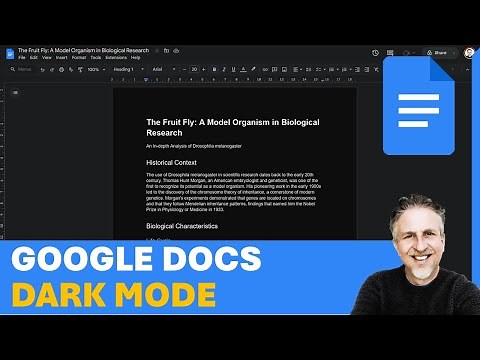Click the subtitle 'An In-depth Analysis' line
Screen dimensions: 480x360
click(194, 146)
